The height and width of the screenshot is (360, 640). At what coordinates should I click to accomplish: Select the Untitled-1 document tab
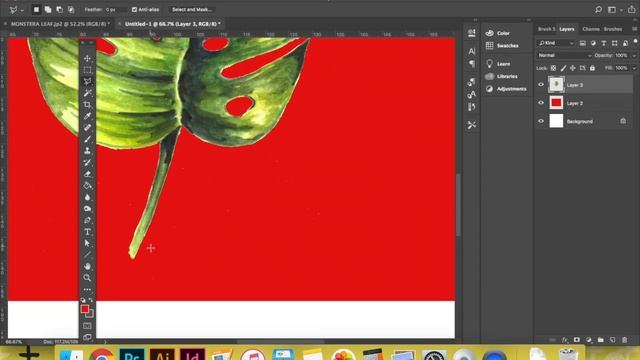coord(173,24)
